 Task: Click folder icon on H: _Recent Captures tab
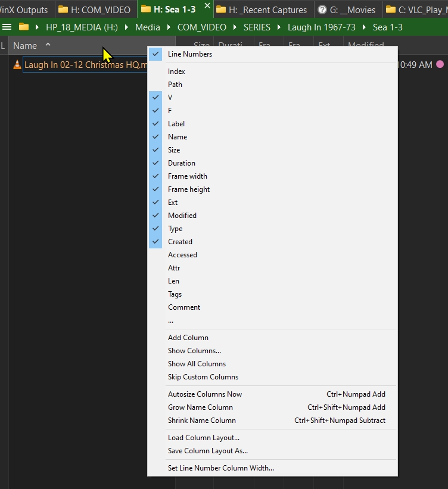tap(221, 10)
